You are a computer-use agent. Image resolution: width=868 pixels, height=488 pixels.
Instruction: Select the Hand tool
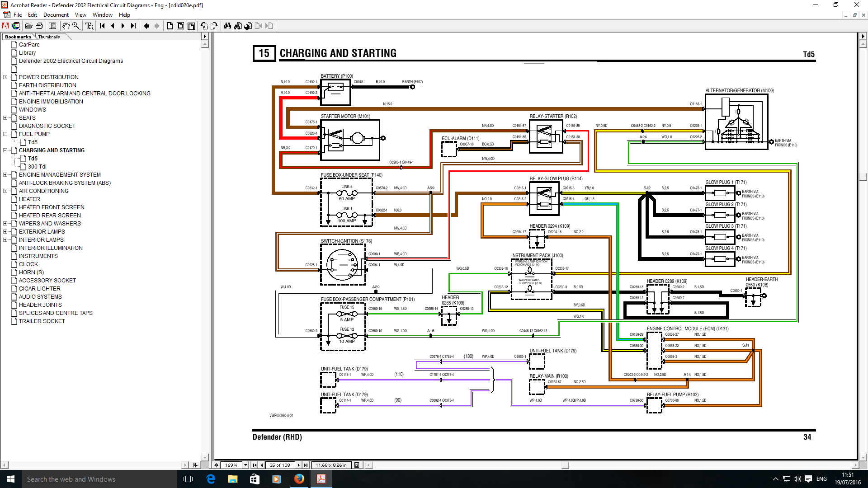pyautogui.click(x=66, y=26)
